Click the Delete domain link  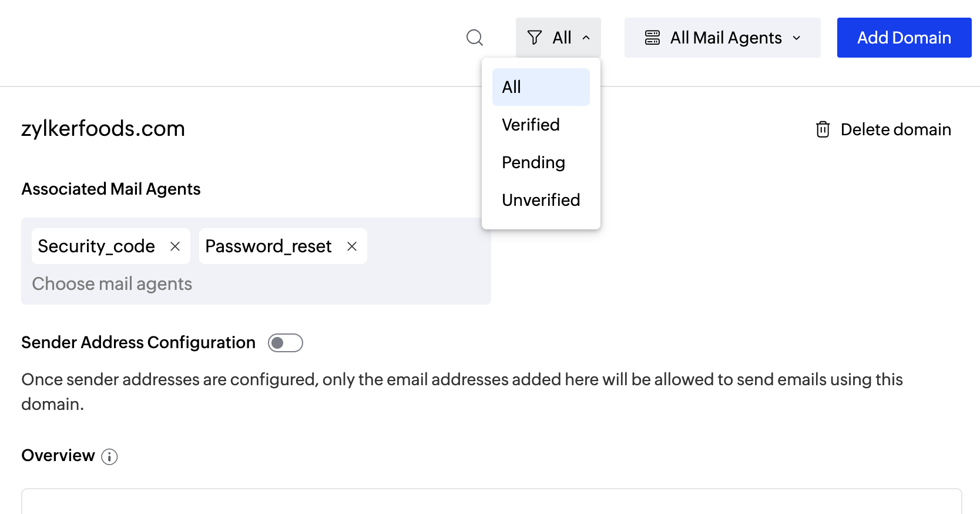click(x=895, y=129)
